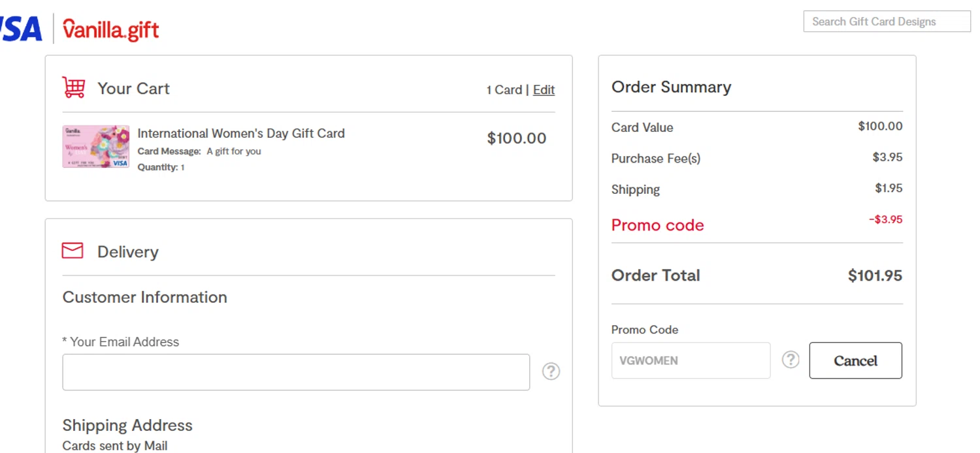Click the red Delivery envelope icon
Image resolution: width=980 pixels, height=453 pixels.
point(73,251)
